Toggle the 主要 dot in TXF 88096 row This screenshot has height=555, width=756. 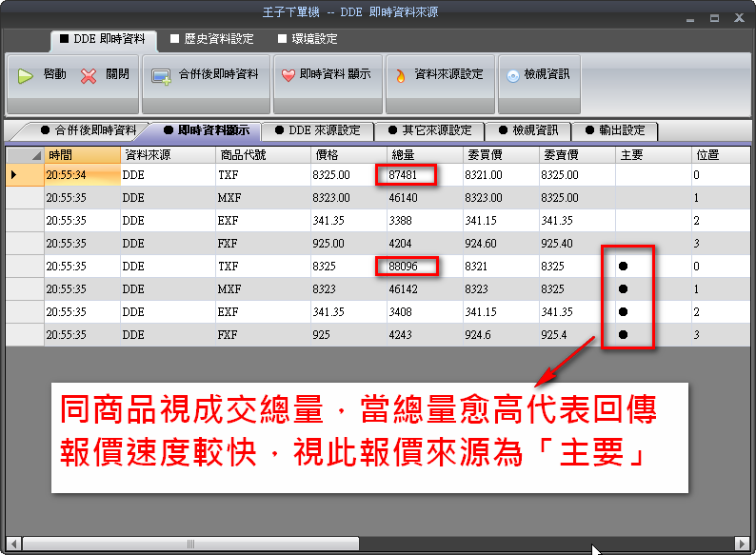(623, 267)
